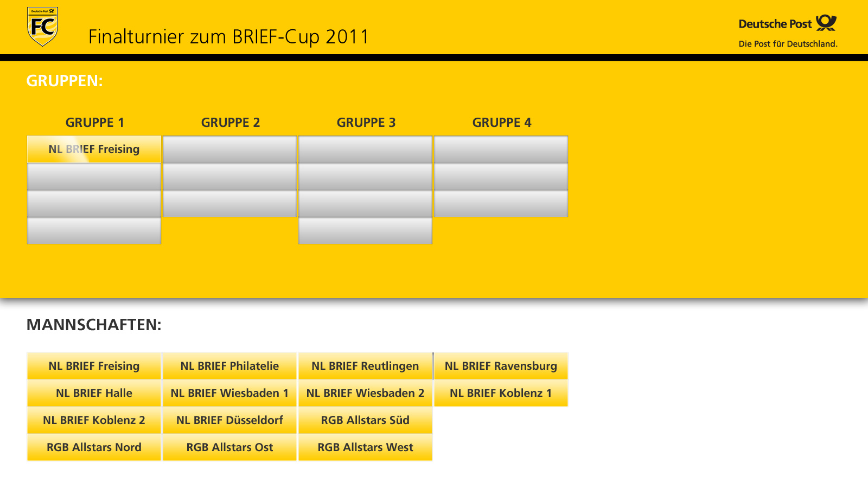
Task: Click NL BRIEF Freising in Mannschaften list
Action: pos(94,366)
